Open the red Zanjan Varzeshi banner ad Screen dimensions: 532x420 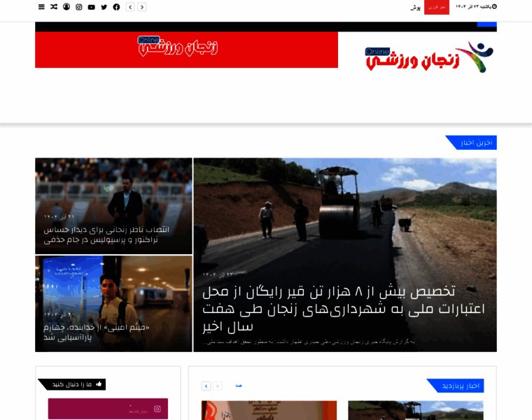pyautogui.click(x=187, y=50)
